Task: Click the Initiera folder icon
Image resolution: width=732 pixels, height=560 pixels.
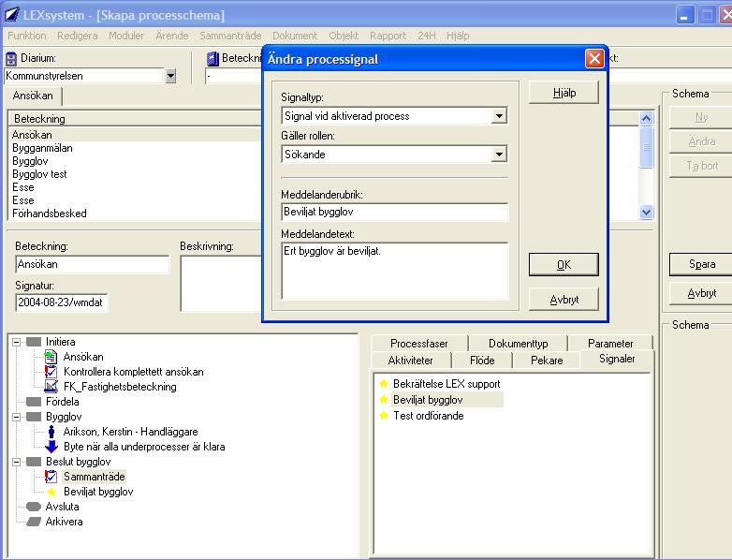Action: [x=34, y=342]
